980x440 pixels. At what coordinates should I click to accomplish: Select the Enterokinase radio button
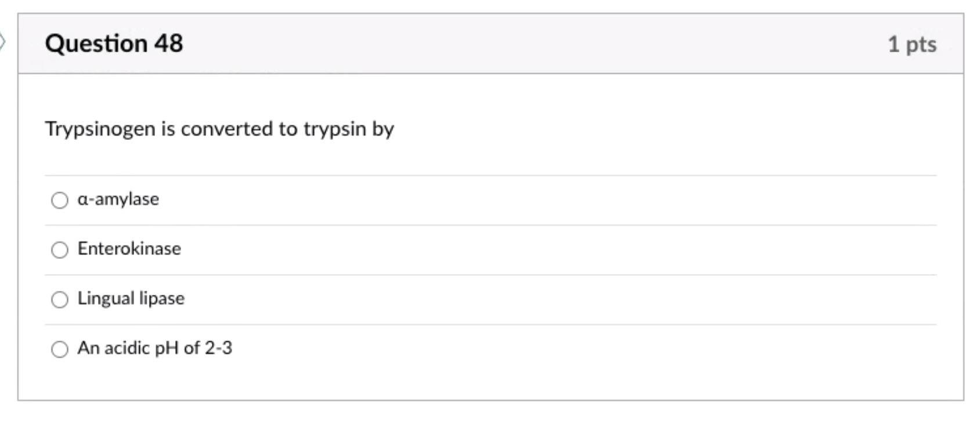[60, 250]
